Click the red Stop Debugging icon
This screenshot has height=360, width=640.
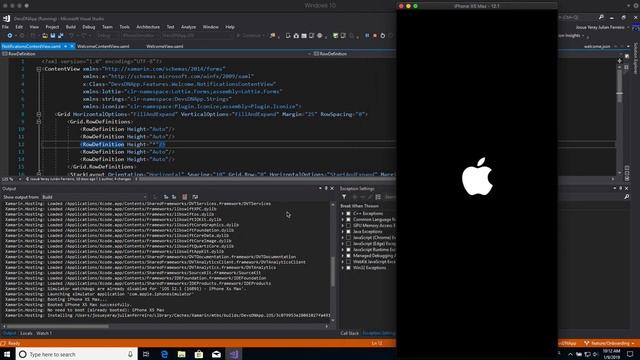click(375, 36)
